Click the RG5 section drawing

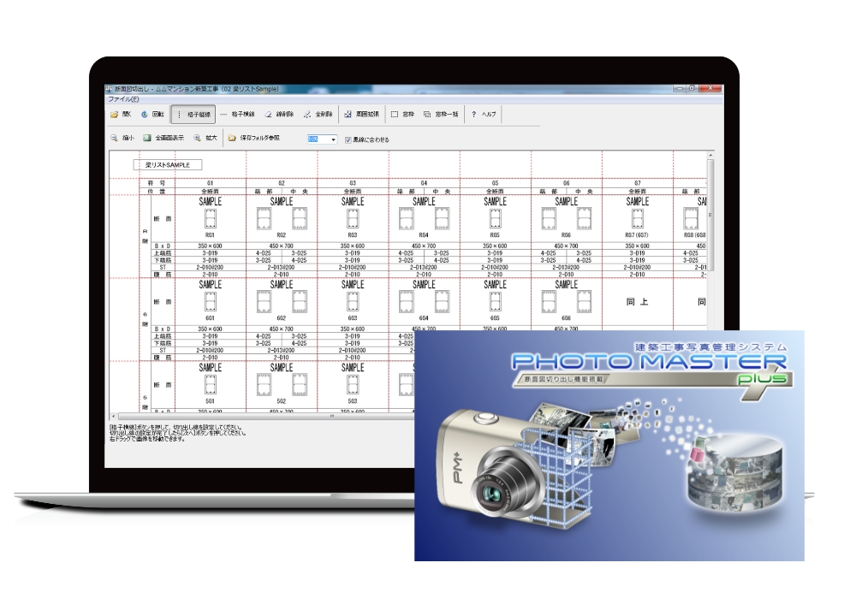click(x=495, y=219)
